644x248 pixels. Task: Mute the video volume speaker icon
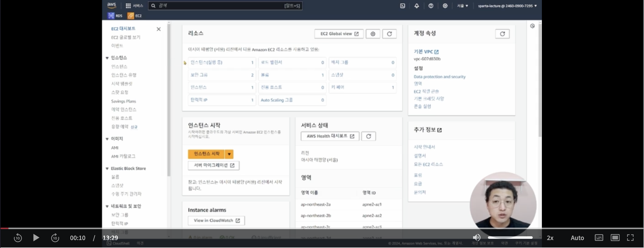pos(477,238)
